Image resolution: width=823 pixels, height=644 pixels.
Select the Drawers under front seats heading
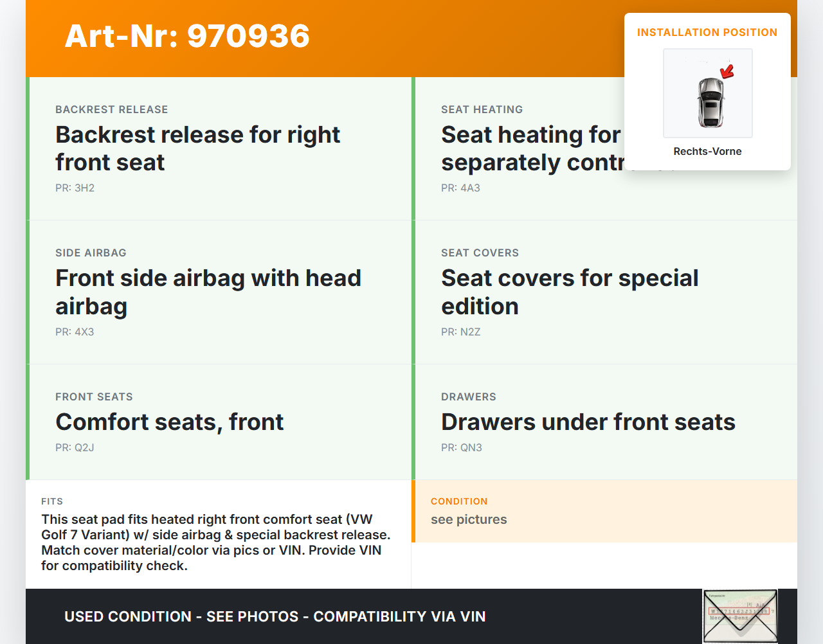coord(588,422)
